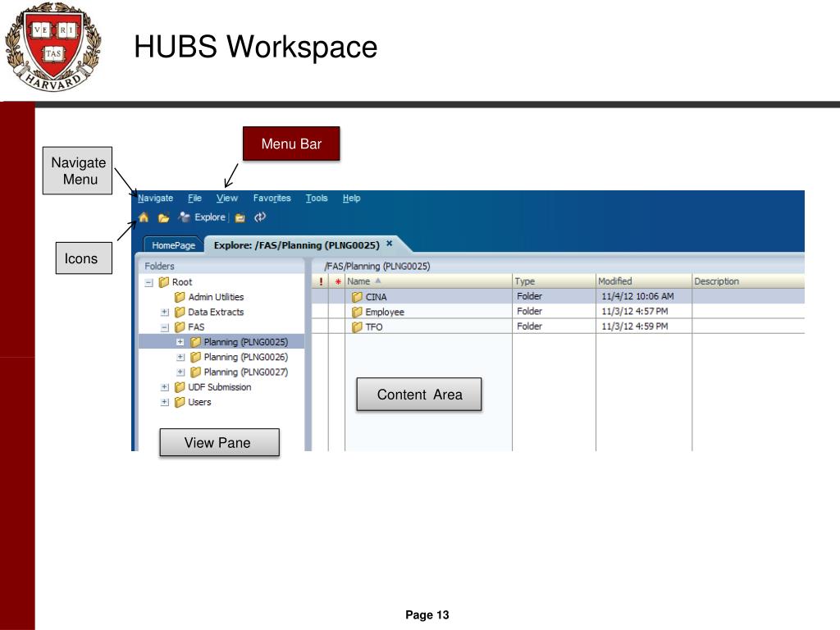Click the Admin Utilities folder icon
Image resolution: width=840 pixels, height=630 pixels.
[180, 297]
